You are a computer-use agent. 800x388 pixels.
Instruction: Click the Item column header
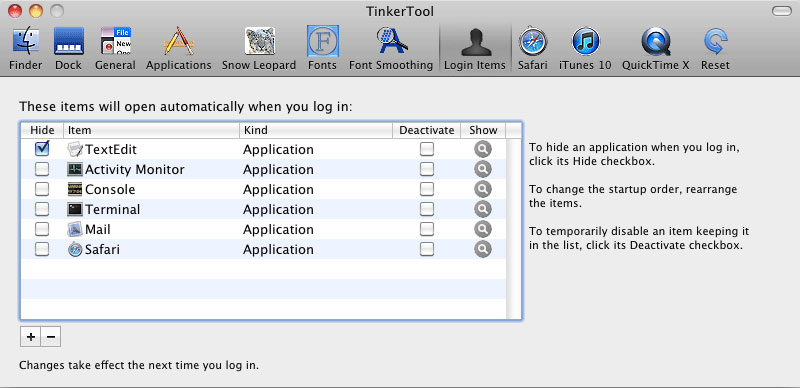pos(151,130)
